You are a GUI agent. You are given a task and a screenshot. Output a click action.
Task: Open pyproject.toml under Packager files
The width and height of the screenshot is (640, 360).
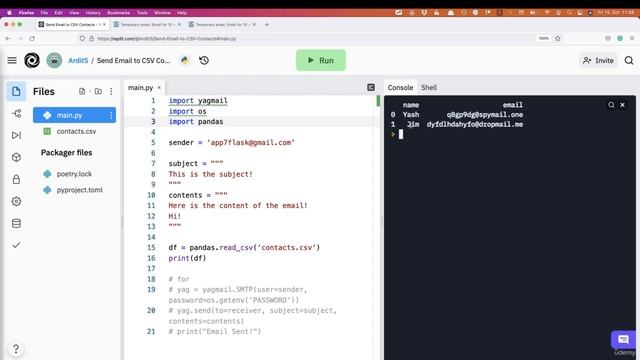tap(79, 190)
